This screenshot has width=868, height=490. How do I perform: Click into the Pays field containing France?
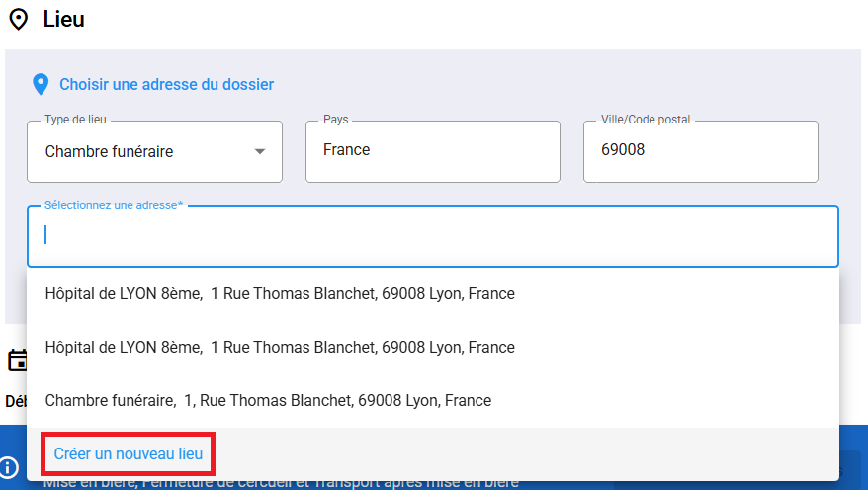432,151
